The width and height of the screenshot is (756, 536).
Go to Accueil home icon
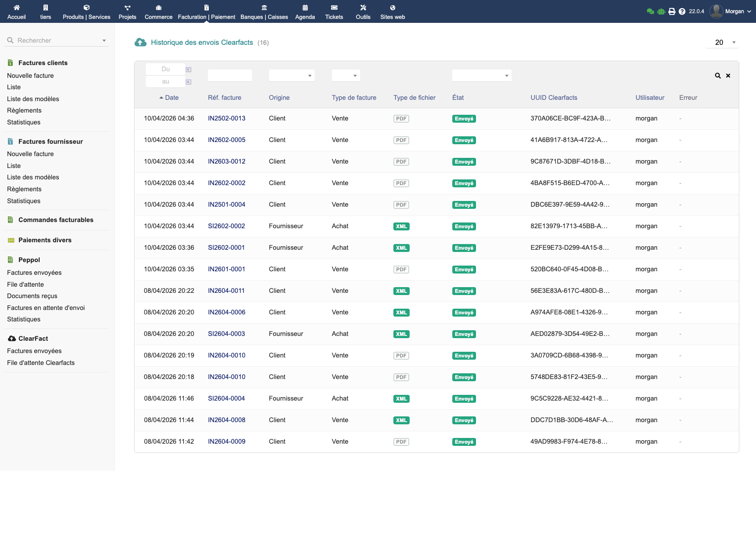[17, 11]
